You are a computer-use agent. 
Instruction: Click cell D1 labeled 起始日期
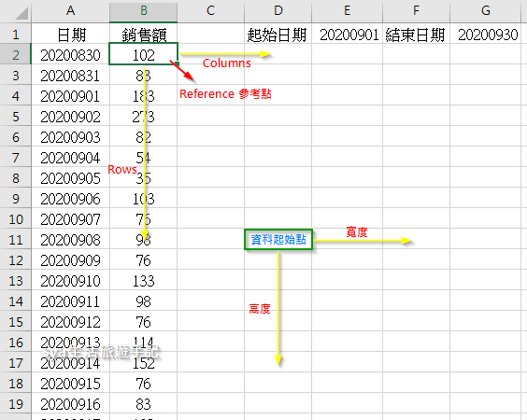coord(278,35)
